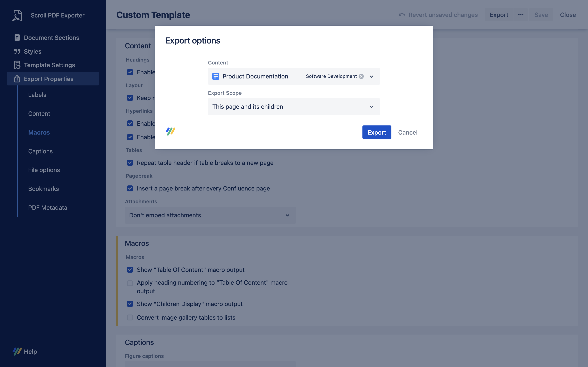Image resolution: width=588 pixels, height=367 pixels.
Task: Click the Template Settings icon
Action: point(17,65)
